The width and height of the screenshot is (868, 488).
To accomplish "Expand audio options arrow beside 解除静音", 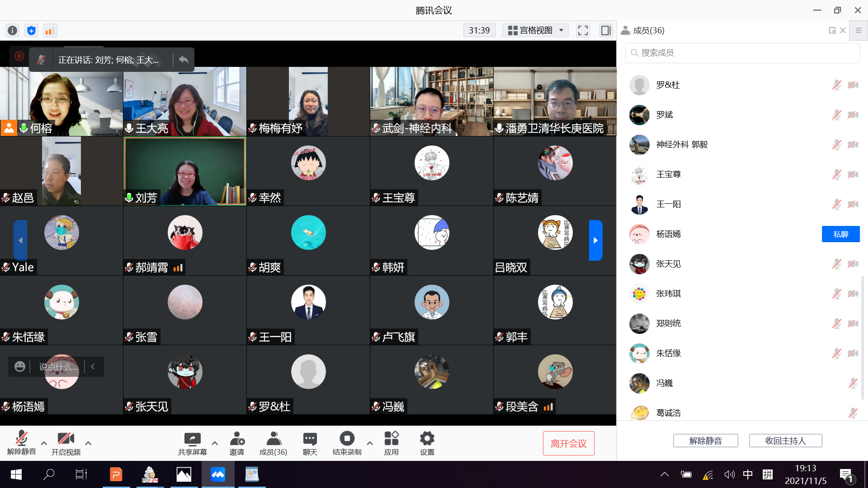I will point(44,443).
